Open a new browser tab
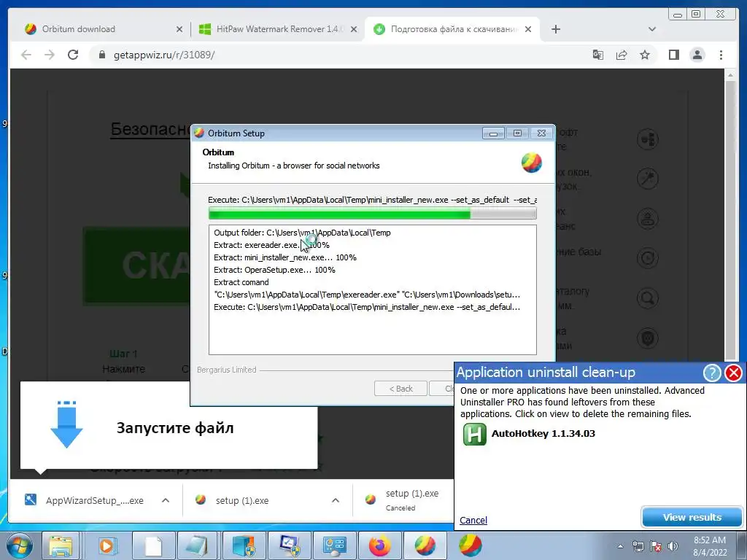Image resolution: width=747 pixels, height=560 pixels. pyautogui.click(x=555, y=29)
